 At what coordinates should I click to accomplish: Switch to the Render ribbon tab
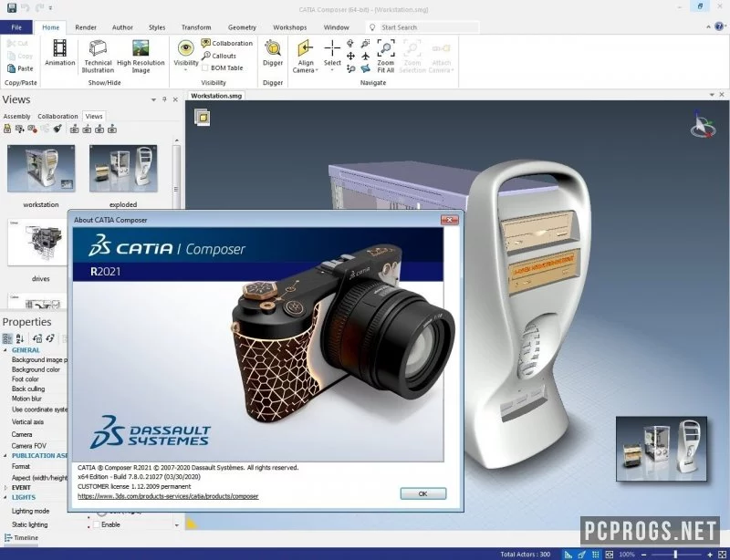[86, 27]
